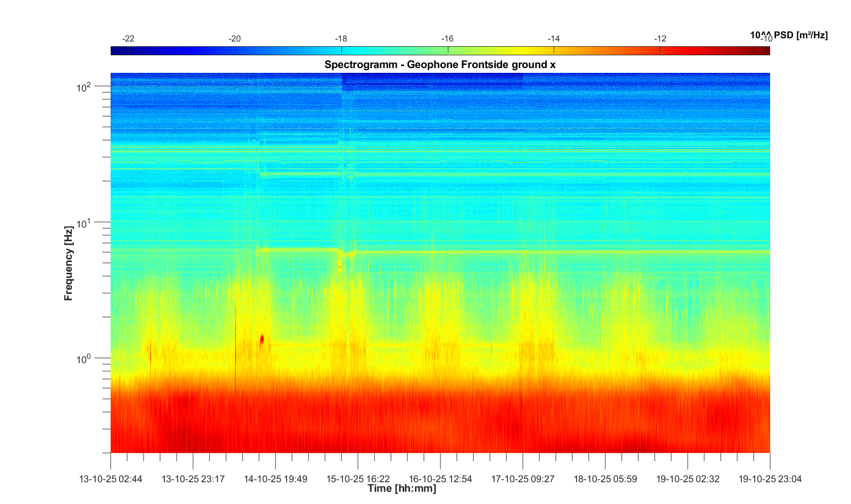Click the 10⁰ frequency tick label

(84, 359)
